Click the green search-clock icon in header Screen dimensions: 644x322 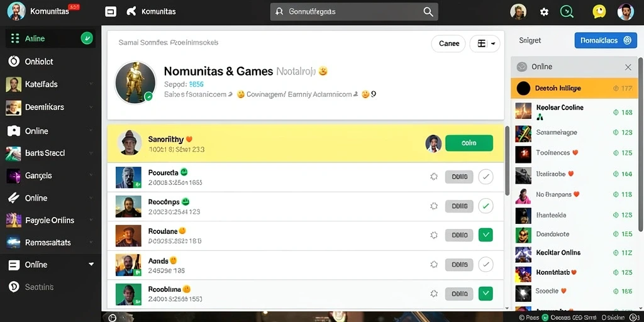[567, 11]
